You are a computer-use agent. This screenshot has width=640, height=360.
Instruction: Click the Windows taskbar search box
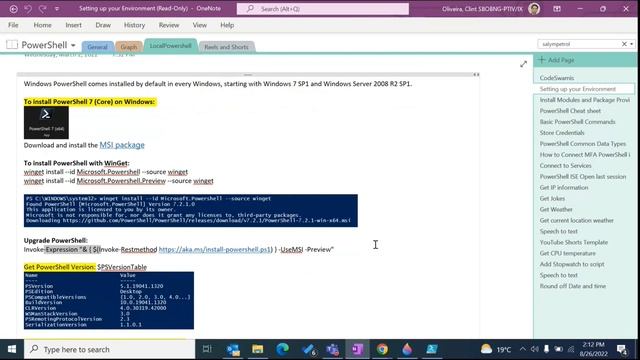110,349
